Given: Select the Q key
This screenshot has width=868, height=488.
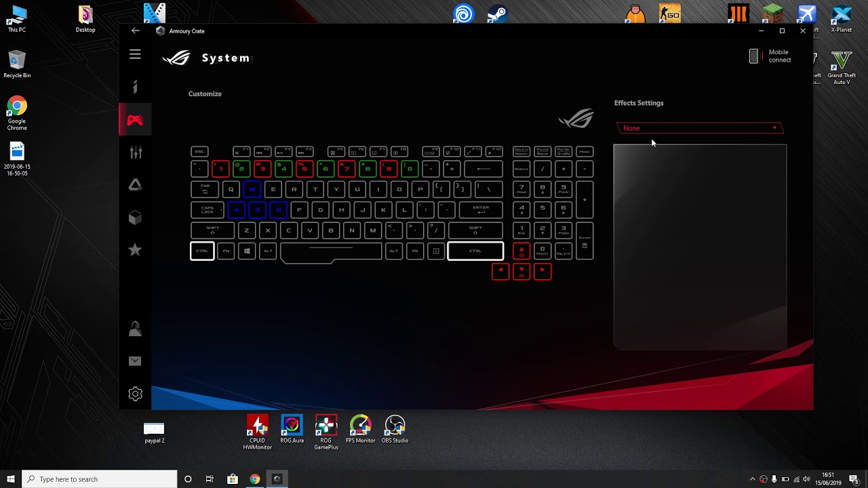Looking at the screenshot, I should tap(231, 189).
